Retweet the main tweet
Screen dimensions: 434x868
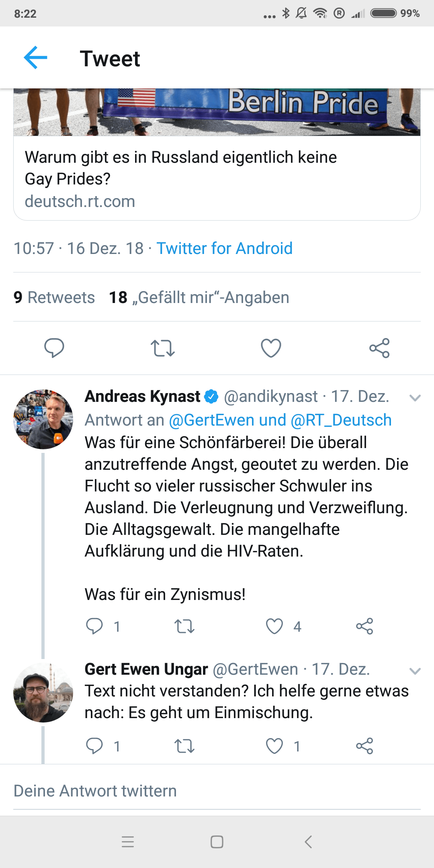click(x=162, y=349)
